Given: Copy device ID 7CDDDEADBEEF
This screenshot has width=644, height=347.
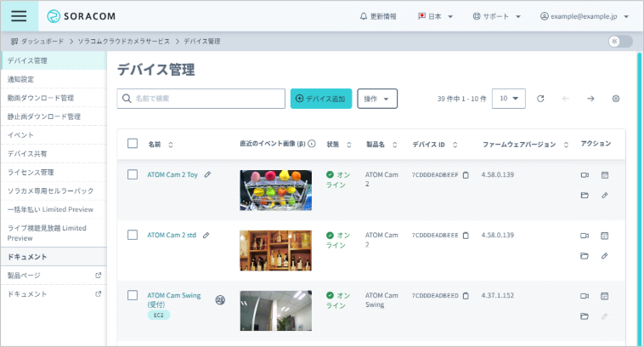Looking at the screenshot, I should point(466,174).
